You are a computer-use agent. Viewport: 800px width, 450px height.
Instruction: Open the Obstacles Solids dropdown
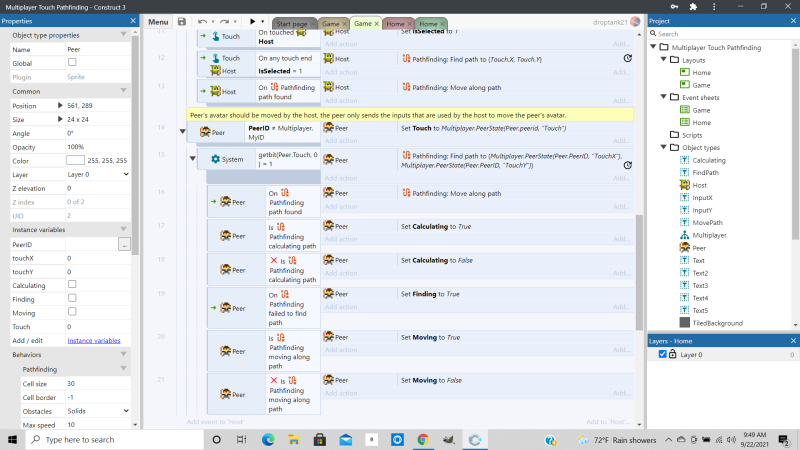pos(98,411)
